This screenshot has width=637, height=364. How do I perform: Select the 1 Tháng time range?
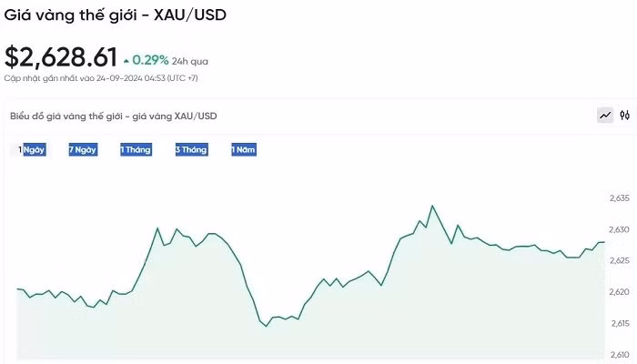tap(136, 149)
